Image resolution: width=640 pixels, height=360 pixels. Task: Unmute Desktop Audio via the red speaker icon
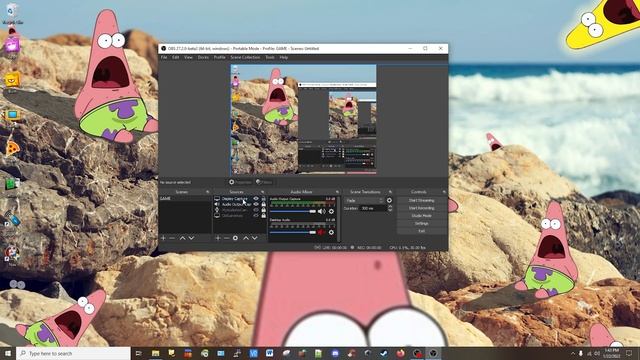coord(321,232)
